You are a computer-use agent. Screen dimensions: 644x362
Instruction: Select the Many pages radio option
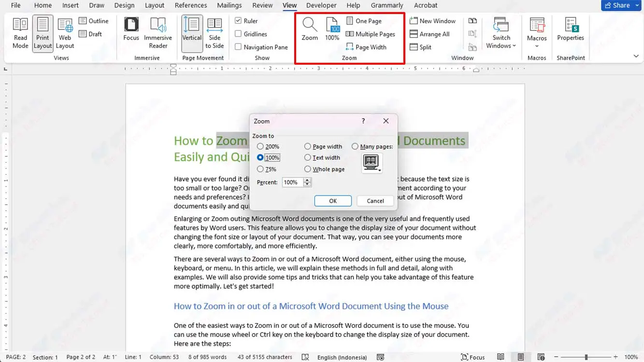355,146
